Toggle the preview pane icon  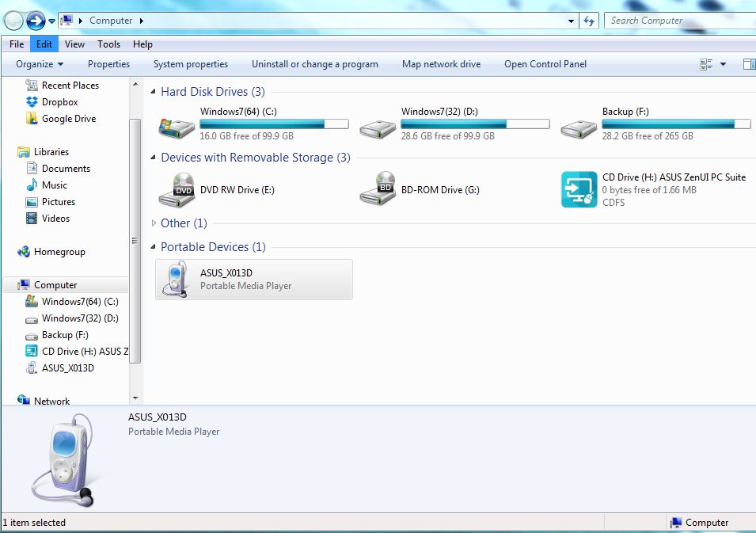point(749,64)
